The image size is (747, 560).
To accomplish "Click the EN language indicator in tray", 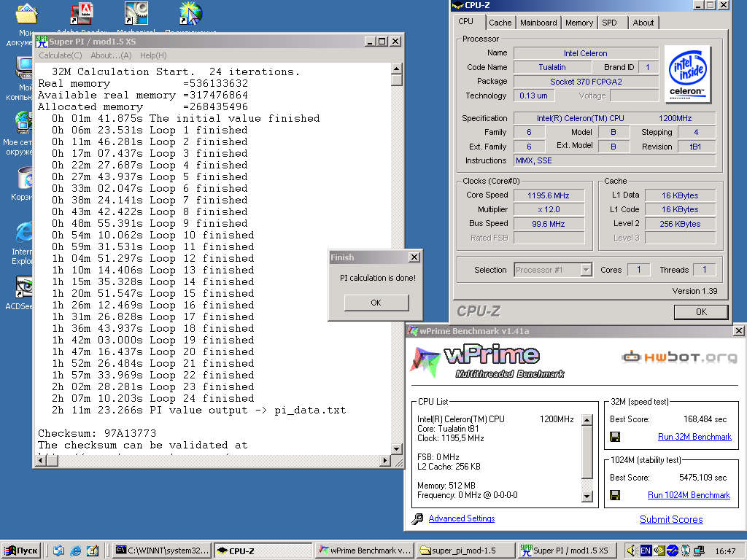I will coord(646,551).
